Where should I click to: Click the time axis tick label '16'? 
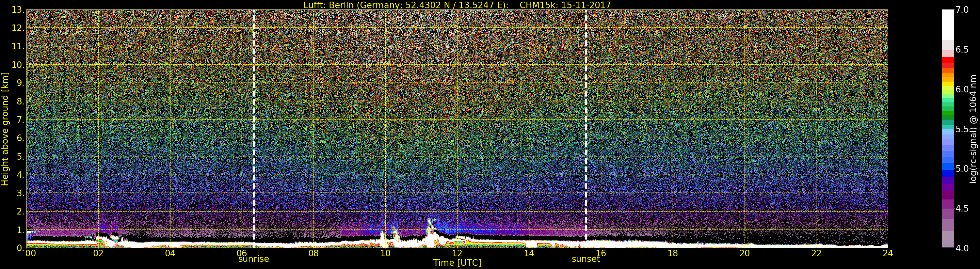[601, 253]
